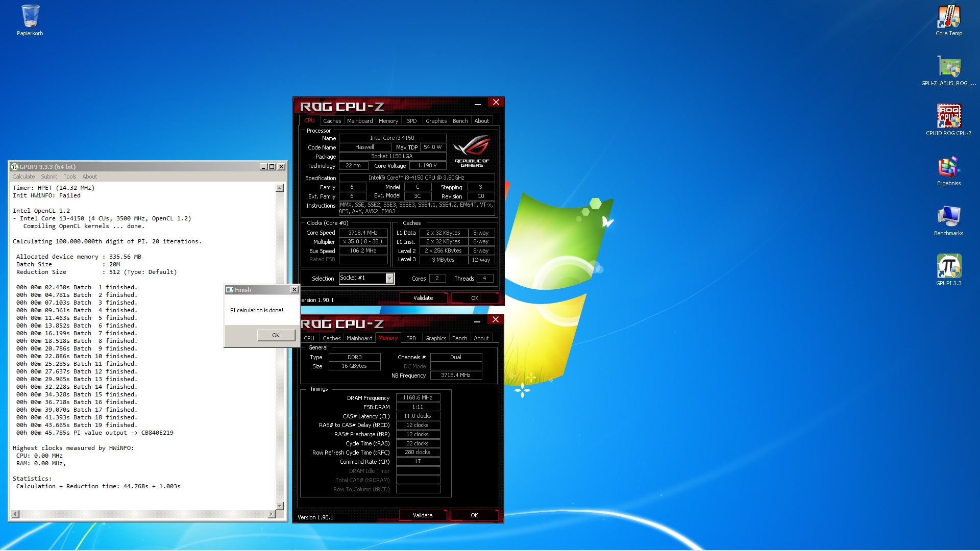Click GPUPI horizontal scrollbar right arrow
The image size is (980, 551).
271,514
